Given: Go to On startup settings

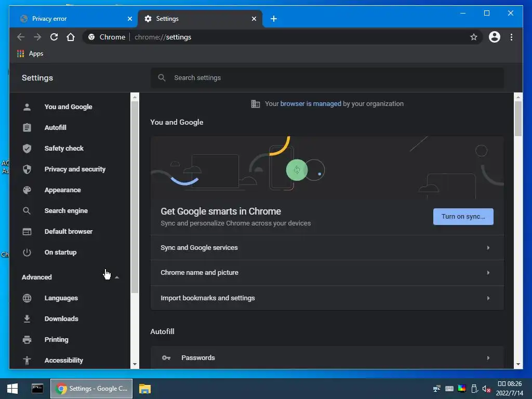Looking at the screenshot, I should (x=60, y=252).
